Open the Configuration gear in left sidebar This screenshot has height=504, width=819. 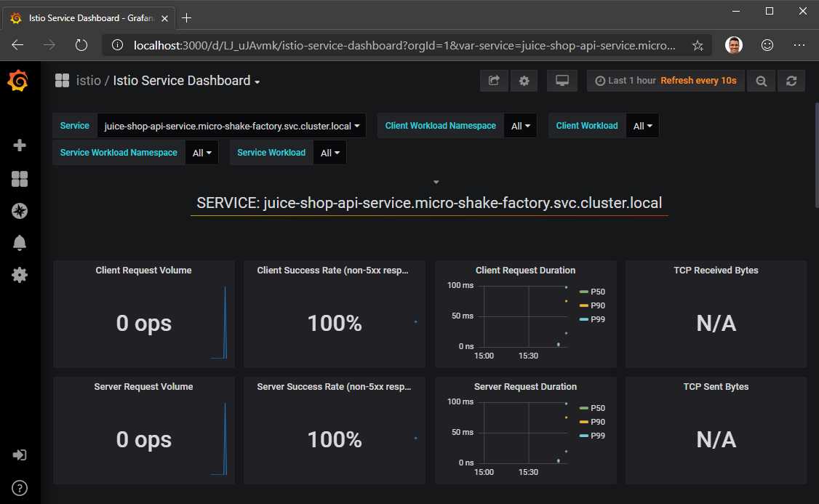(19, 275)
